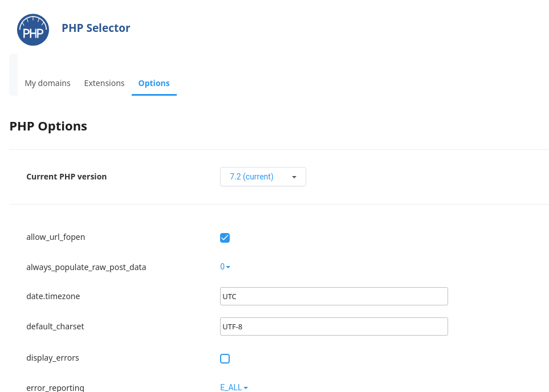Enable the display_errors checkbox

[x=225, y=358]
